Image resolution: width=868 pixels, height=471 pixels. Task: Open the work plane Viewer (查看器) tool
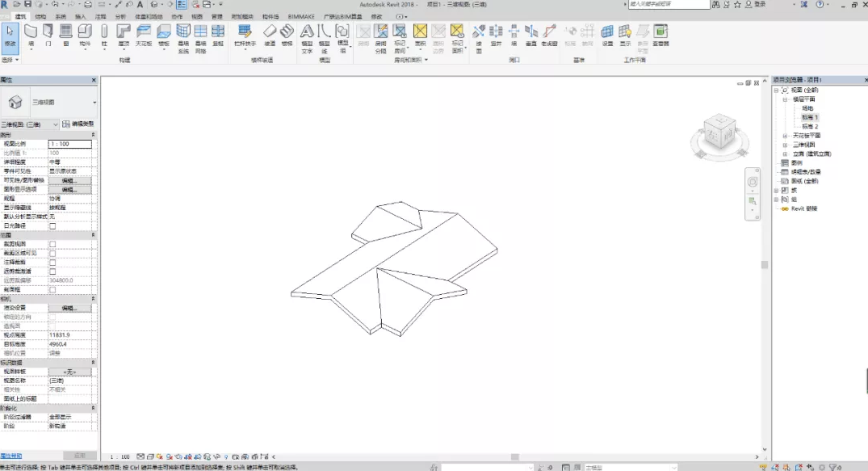point(660,36)
